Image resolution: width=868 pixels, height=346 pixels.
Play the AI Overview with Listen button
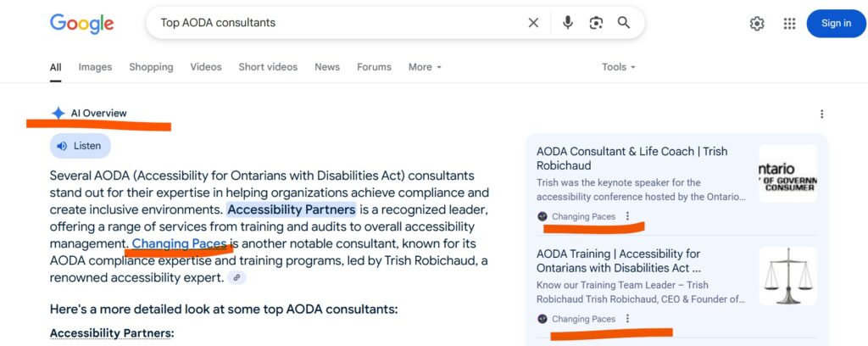[81, 146]
